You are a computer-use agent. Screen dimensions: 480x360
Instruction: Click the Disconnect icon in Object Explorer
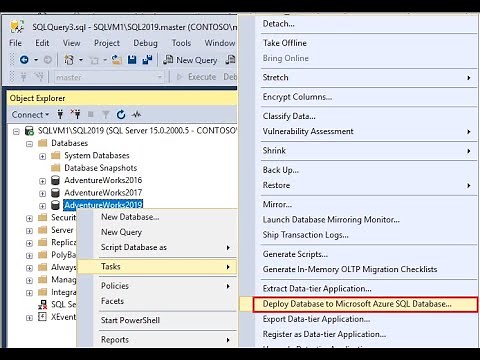tap(75, 114)
